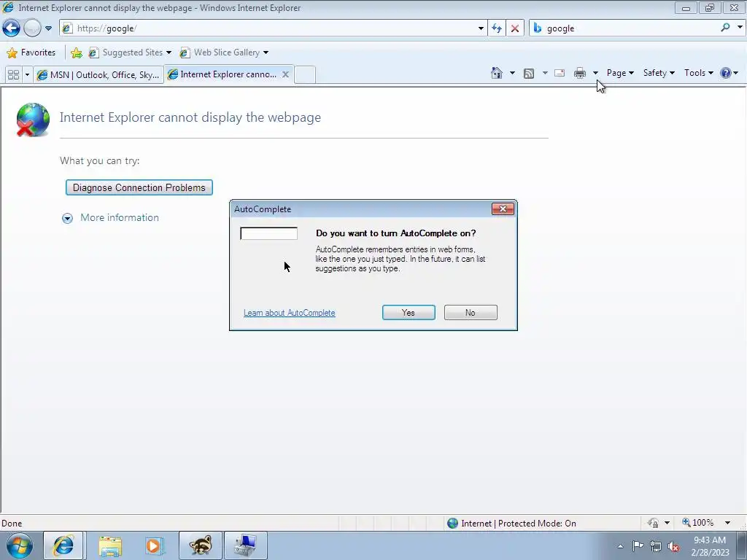Open Web Slice Gallery dropdown
Image resolution: width=747 pixels, height=560 pixels.
click(224, 52)
